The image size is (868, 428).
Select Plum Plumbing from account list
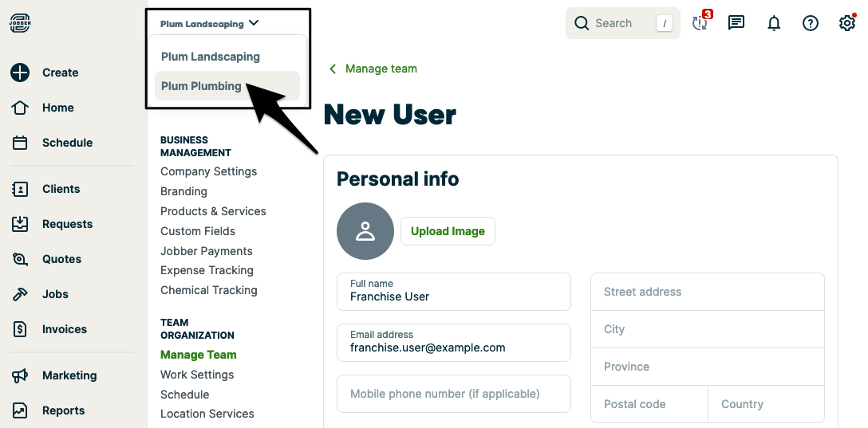tap(201, 86)
